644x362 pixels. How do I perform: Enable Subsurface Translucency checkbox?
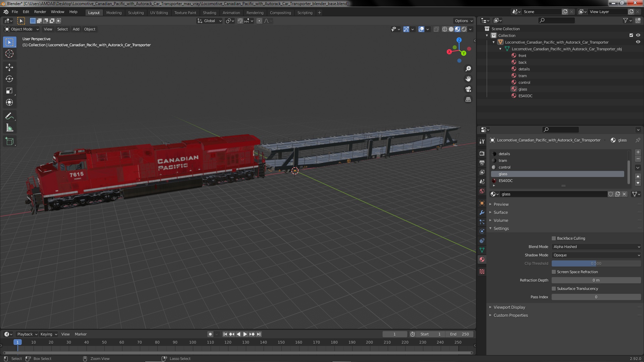[x=554, y=289]
